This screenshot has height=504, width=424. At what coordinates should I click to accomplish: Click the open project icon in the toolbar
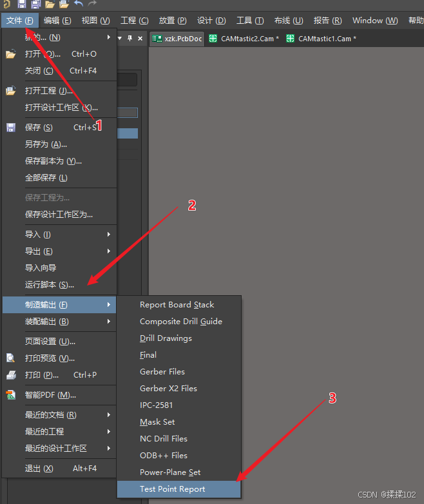[x=64, y=4]
